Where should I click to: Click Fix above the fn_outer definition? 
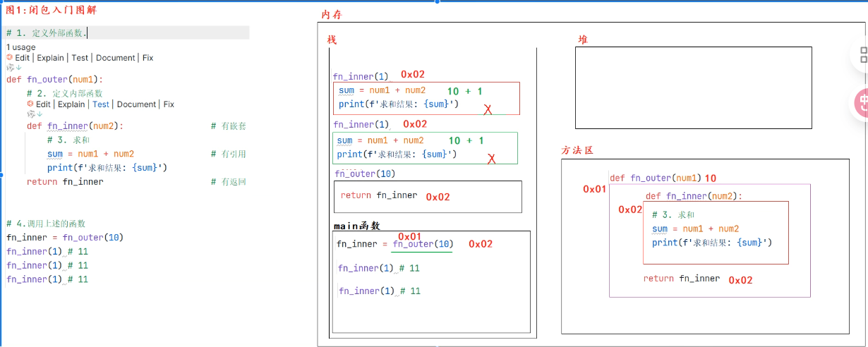(x=147, y=58)
